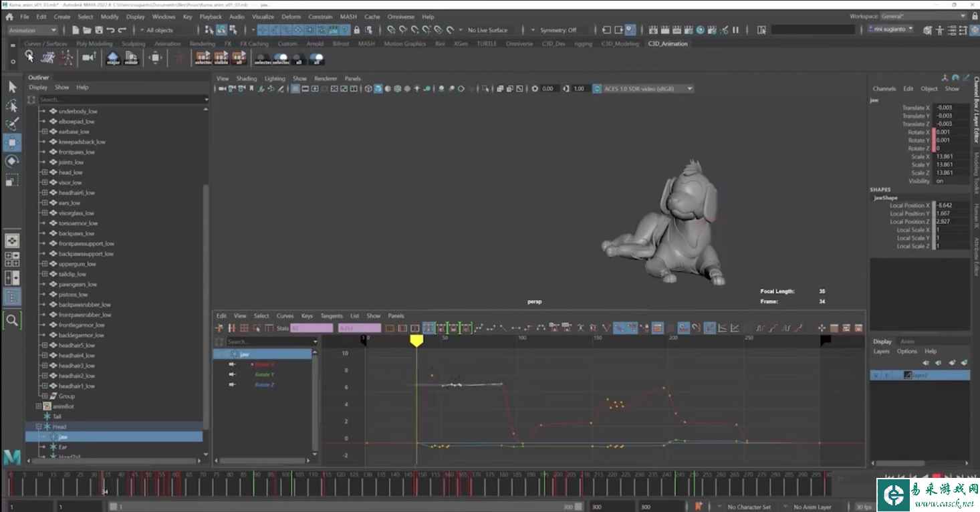The width and height of the screenshot is (980, 512).
Task: Click the lock selection icon
Action: 357,30
